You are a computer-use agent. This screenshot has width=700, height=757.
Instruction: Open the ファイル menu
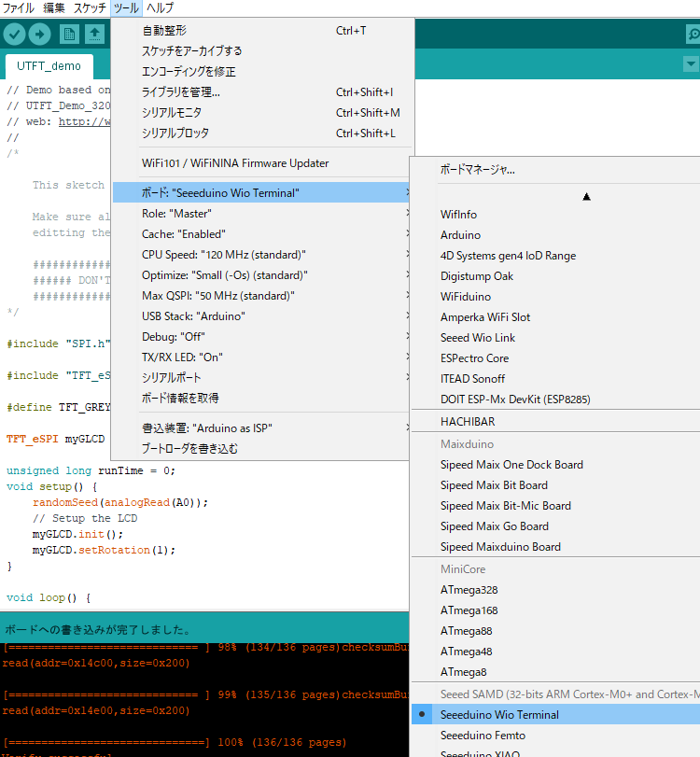(19, 7)
